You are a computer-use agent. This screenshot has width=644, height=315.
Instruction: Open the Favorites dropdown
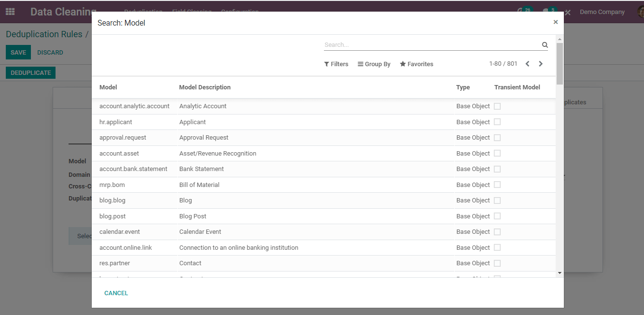pyautogui.click(x=416, y=64)
